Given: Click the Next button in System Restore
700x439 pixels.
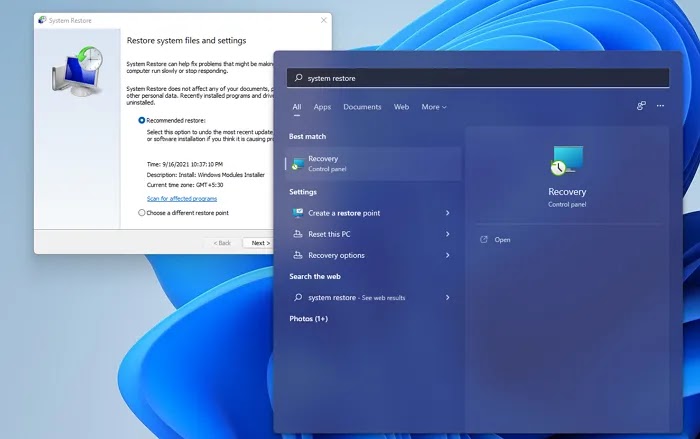Looking at the screenshot, I should point(260,243).
